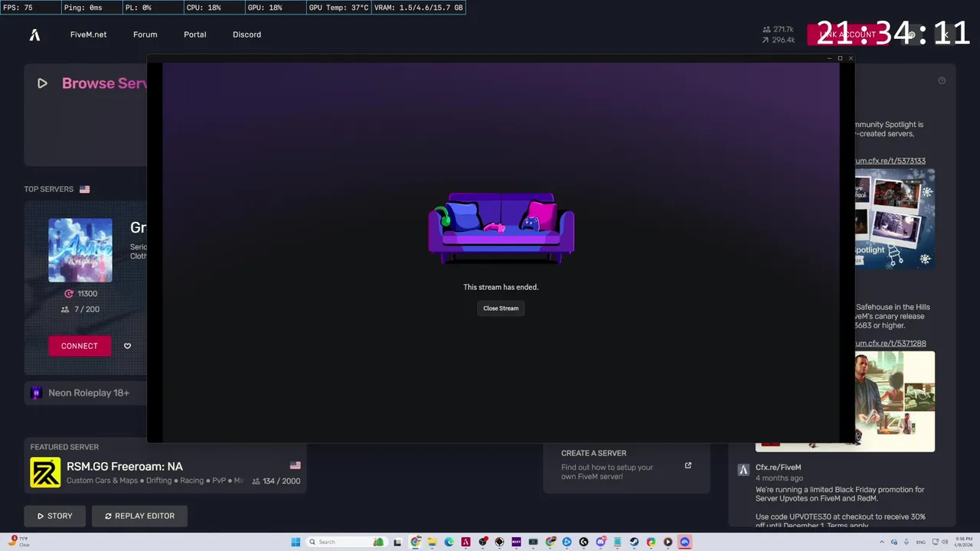Image resolution: width=980 pixels, height=551 pixels.
Task: Open the FiveM red taskbar icon
Action: [x=465, y=542]
